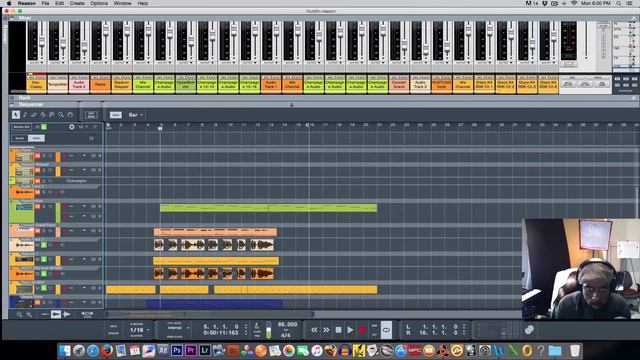Open the 1/16 quantize value dropdown
The width and height of the screenshot is (640, 360).
[139, 330]
